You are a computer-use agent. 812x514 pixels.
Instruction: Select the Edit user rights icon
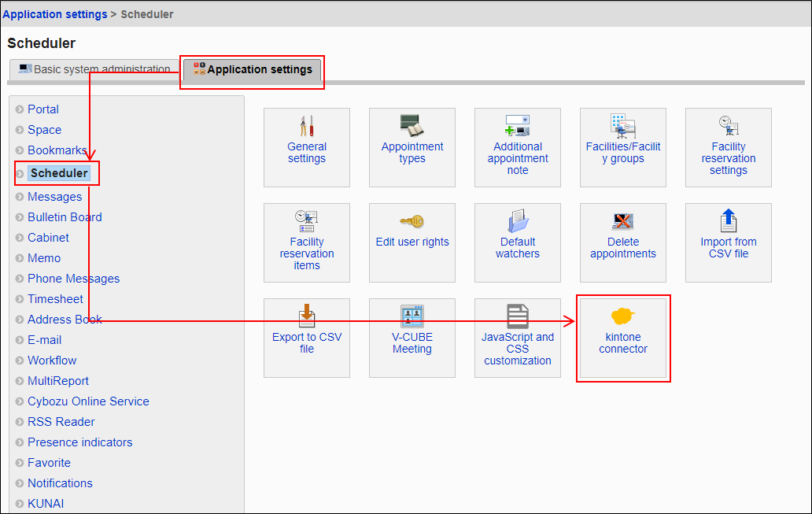pyautogui.click(x=412, y=242)
